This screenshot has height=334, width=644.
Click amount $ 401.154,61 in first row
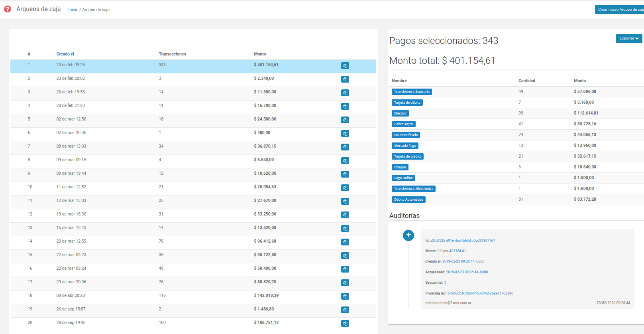tap(266, 65)
